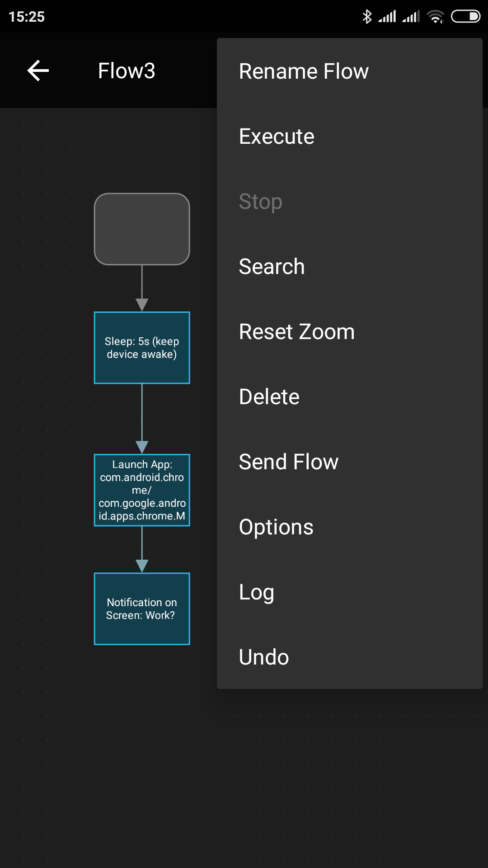Tap Send Flow menu item
The width and height of the screenshot is (488, 868).
click(x=289, y=462)
